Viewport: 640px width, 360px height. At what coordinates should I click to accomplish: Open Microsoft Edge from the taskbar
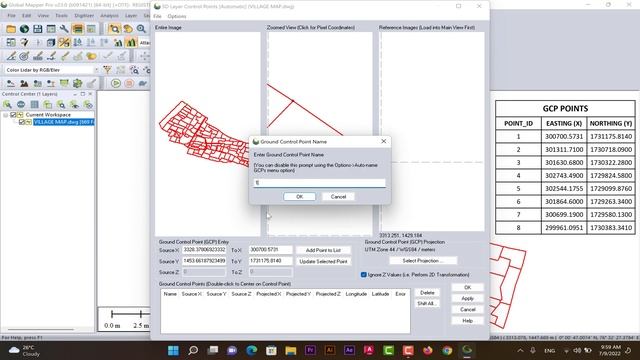251,350
